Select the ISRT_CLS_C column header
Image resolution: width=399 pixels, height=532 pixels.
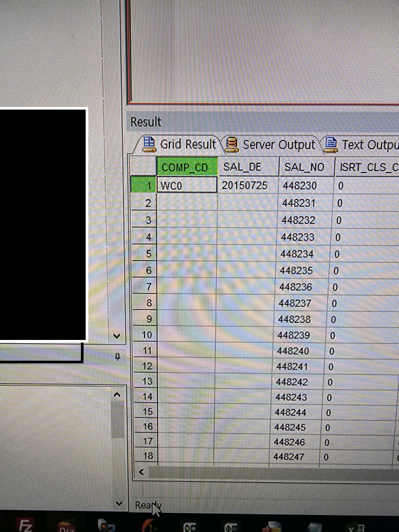(367, 167)
